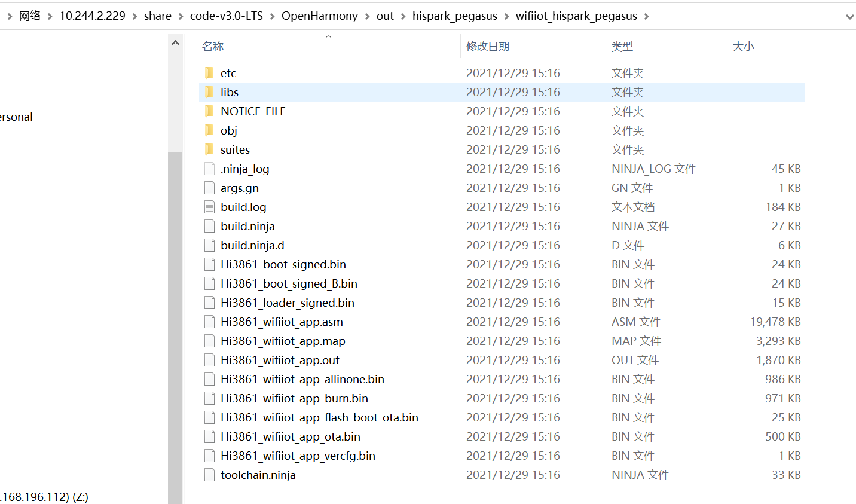This screenshot has height=504, width=856.
Task: Expand the chevron after code-v3.0-LTS in breadcrumb
Action: click(x=272, y=16)
